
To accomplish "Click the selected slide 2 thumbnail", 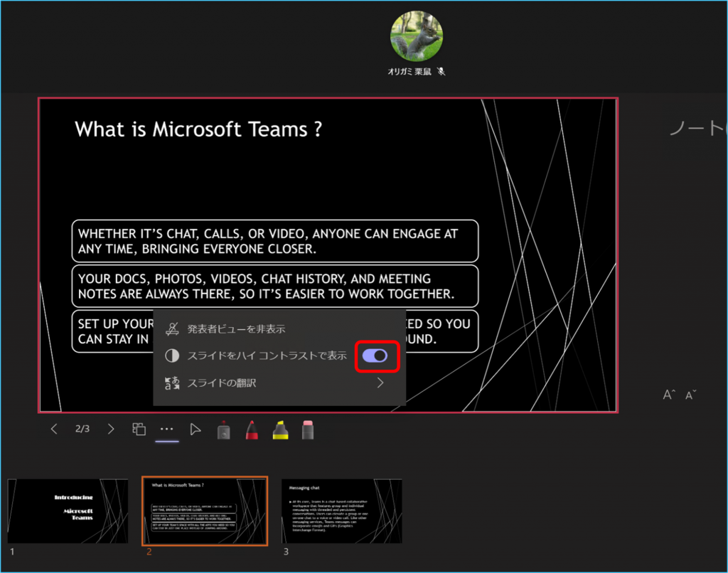I will (205, 511).
